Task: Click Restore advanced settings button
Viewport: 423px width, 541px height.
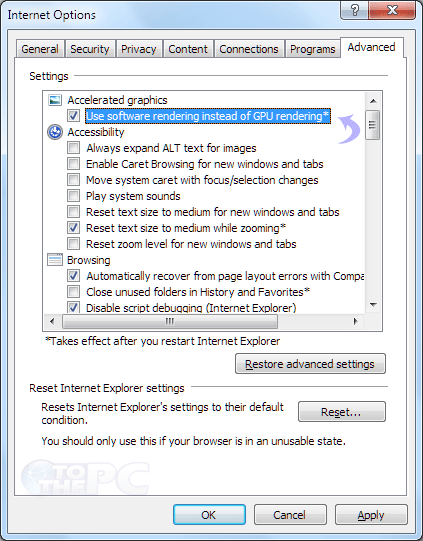Action: tap(310, 364)
